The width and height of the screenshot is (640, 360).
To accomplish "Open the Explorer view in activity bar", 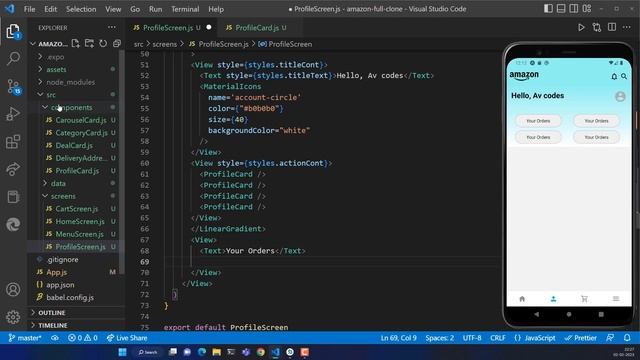I will pos(13,31).
